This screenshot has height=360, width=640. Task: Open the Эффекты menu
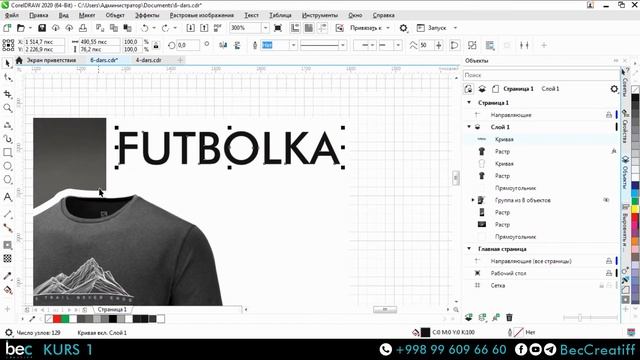(147, 15)
